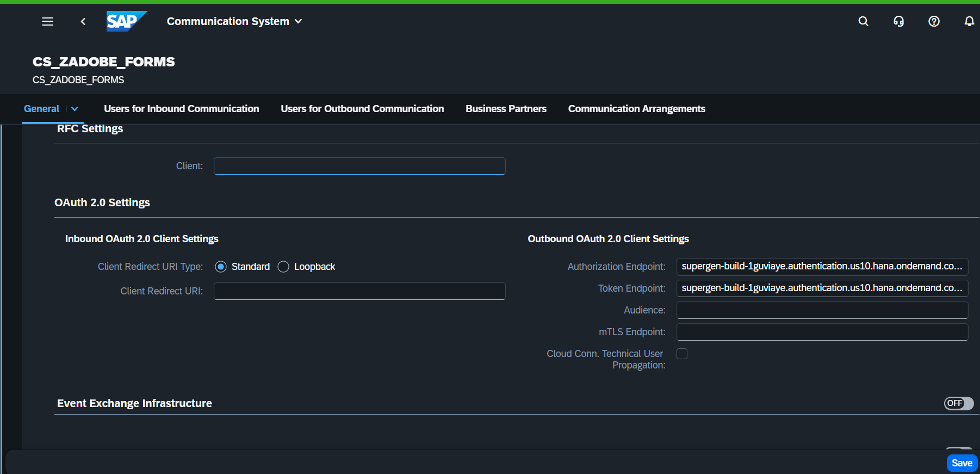
Task: Click the Save button
Action: [x=962, y=463]
